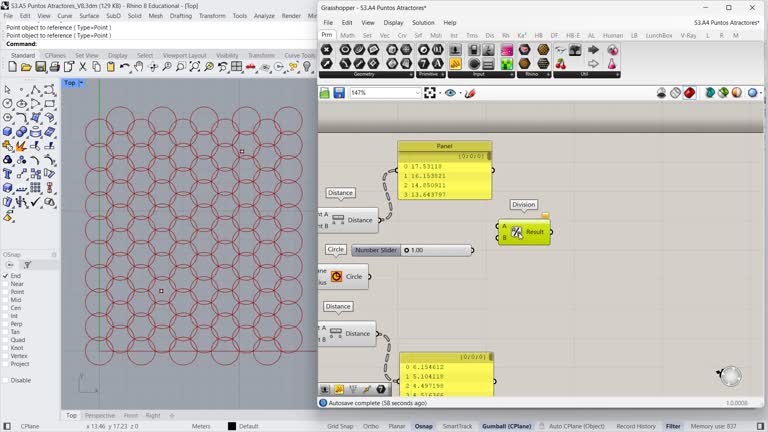Enable the Mid object snap
The height and width of the screenshot is (432, 768).
(x=5, y=300)
